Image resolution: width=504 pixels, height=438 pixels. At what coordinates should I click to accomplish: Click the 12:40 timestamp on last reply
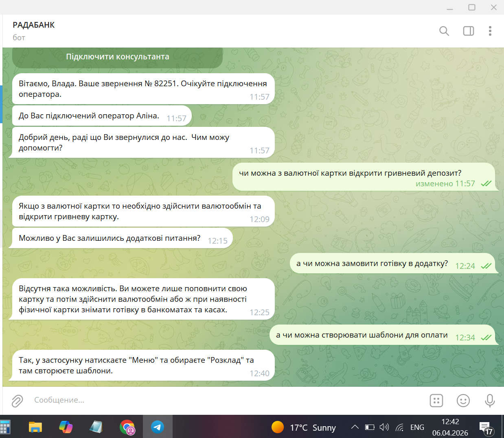(x=259, y=373)
